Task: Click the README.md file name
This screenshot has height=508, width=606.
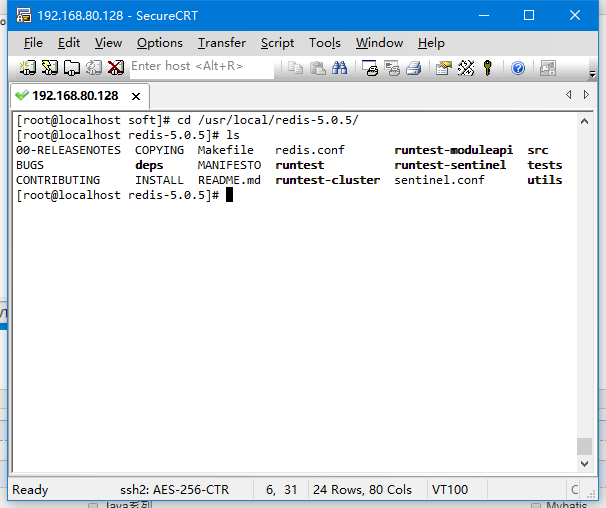Action: (229, 180)
